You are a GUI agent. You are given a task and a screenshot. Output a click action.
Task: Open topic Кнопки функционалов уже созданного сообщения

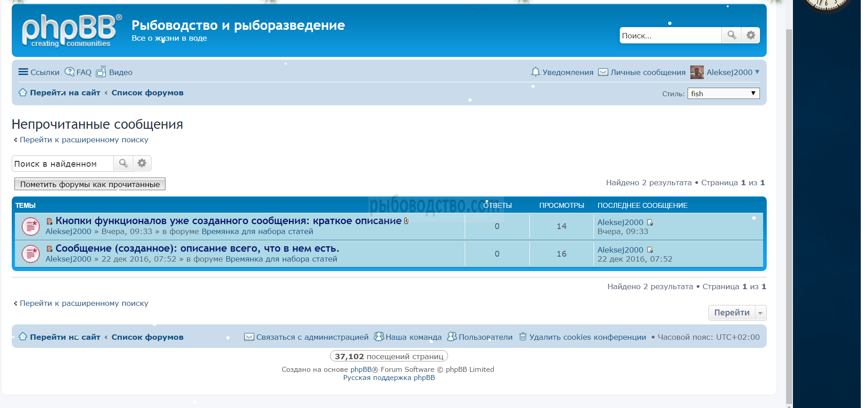point(228,221)
